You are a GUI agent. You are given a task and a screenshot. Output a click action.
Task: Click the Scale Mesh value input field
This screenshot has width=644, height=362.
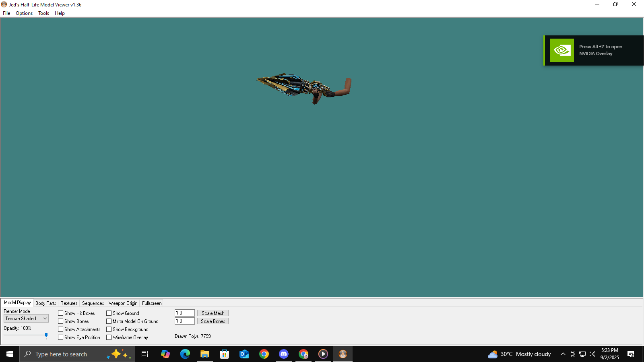click(184, 313)
